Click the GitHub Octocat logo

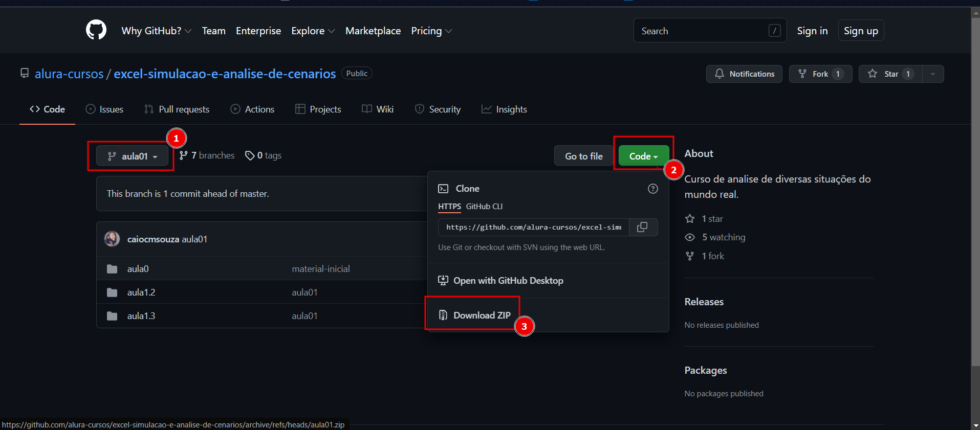96,30
